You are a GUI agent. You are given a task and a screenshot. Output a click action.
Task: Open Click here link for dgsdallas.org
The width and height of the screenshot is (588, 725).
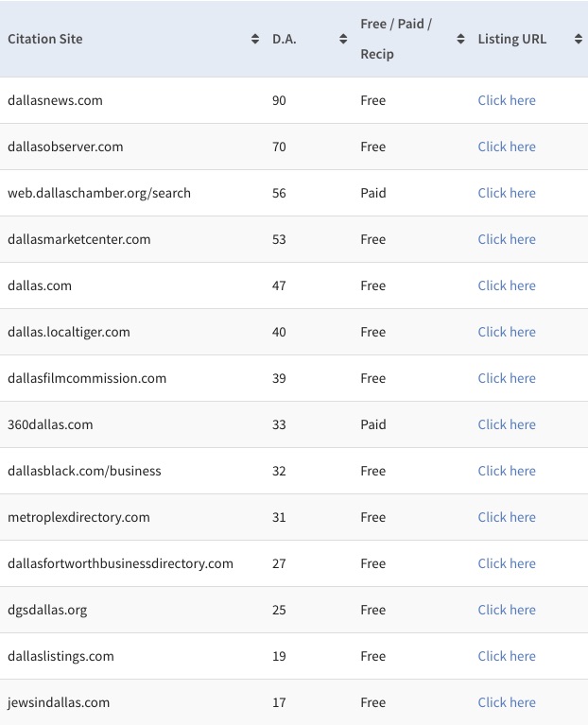coord(507,610)
